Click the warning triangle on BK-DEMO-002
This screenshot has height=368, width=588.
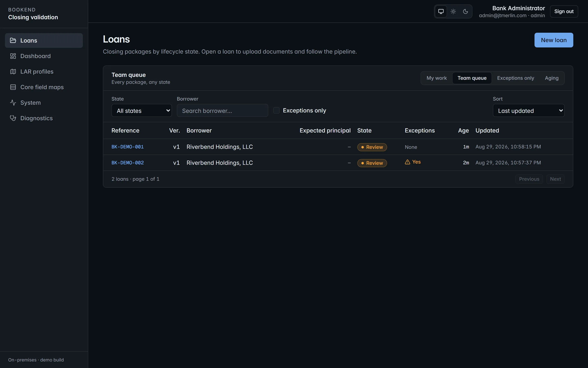(408, 162)
